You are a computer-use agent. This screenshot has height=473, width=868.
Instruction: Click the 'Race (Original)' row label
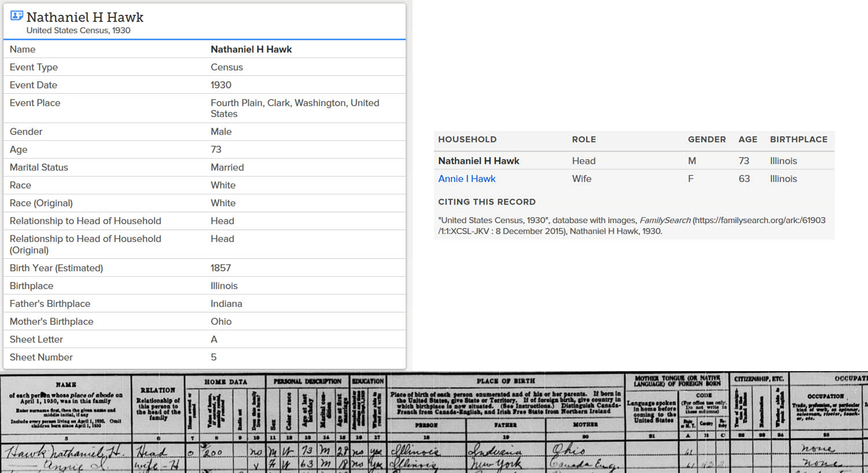coord(41,203)
